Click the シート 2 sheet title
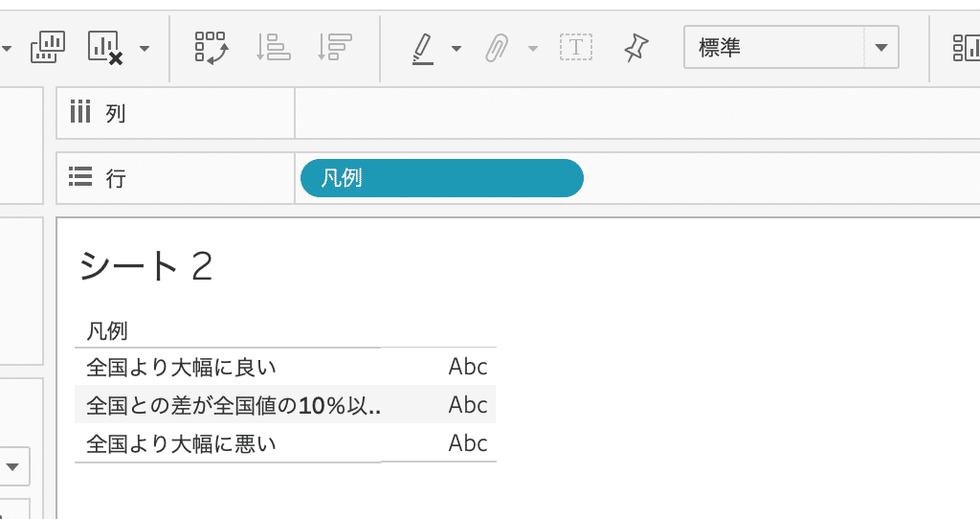The image size is (980, 519). [x=146, y=266]
